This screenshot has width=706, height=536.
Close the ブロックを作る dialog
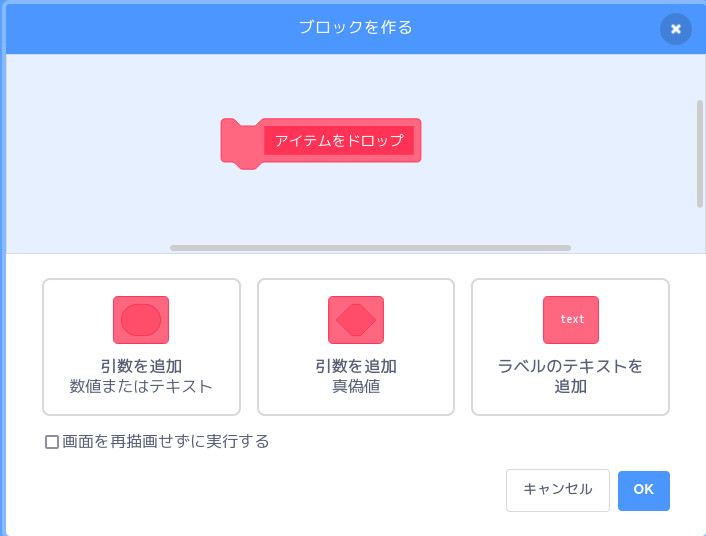point(675,29)
